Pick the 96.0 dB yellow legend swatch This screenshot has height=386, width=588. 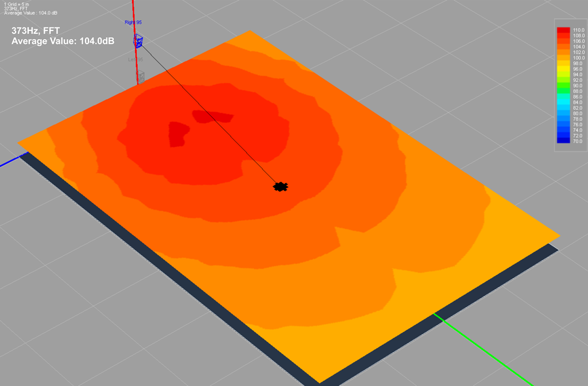[563, 69]
